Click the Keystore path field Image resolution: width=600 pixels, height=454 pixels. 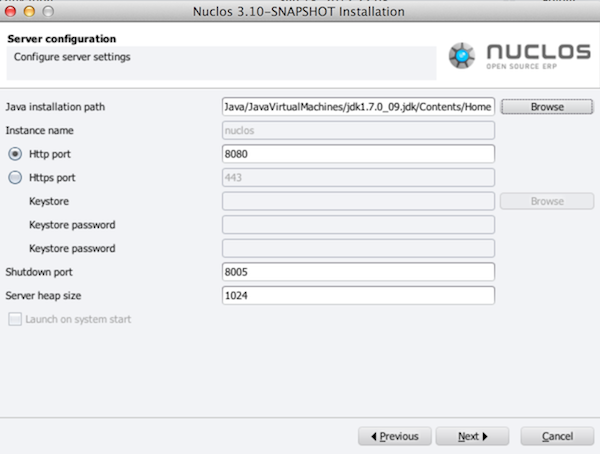tap(358, 201)
